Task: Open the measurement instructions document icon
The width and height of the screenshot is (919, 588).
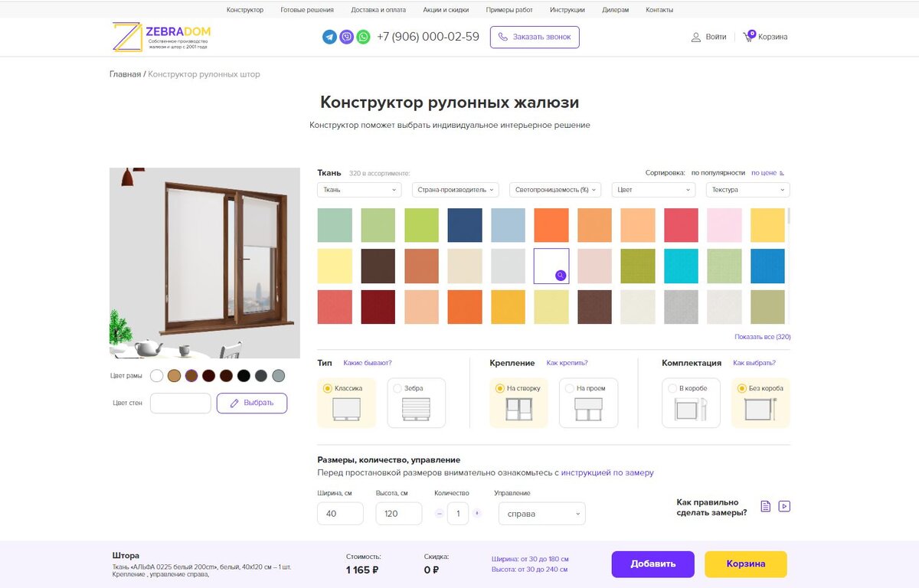Action: pos(765,506)
